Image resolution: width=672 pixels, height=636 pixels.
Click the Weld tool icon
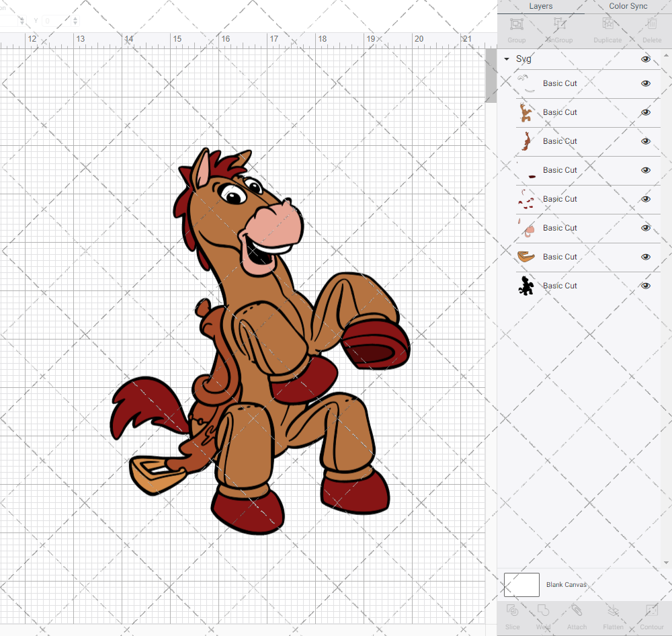click(x=543, y=610)
